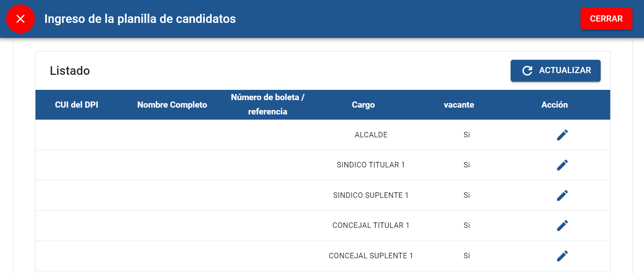
Task: Edit SINDICO SUPLENTE 1 via pencil icon
Action: [562, 195]
